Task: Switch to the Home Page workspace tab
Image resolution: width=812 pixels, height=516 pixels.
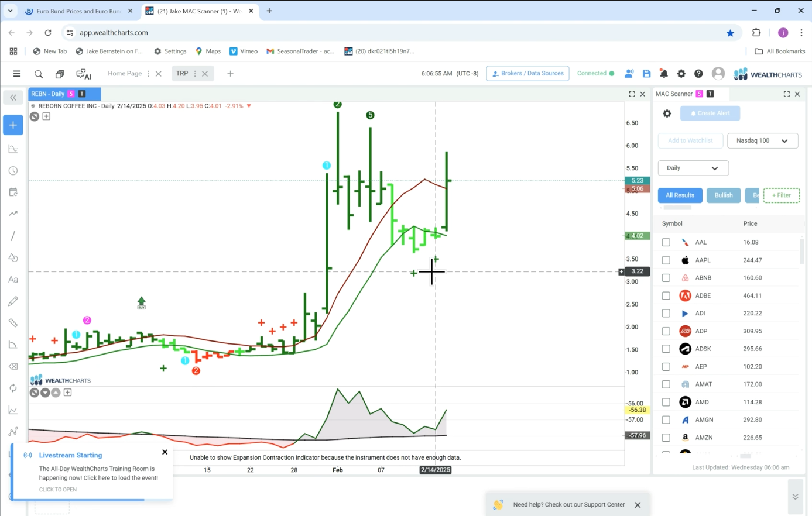Action: click(x=124, y=74)
